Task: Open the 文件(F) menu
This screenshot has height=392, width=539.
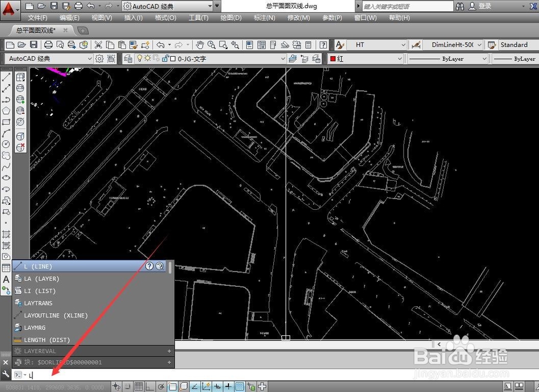Action: tap(38, 18)
